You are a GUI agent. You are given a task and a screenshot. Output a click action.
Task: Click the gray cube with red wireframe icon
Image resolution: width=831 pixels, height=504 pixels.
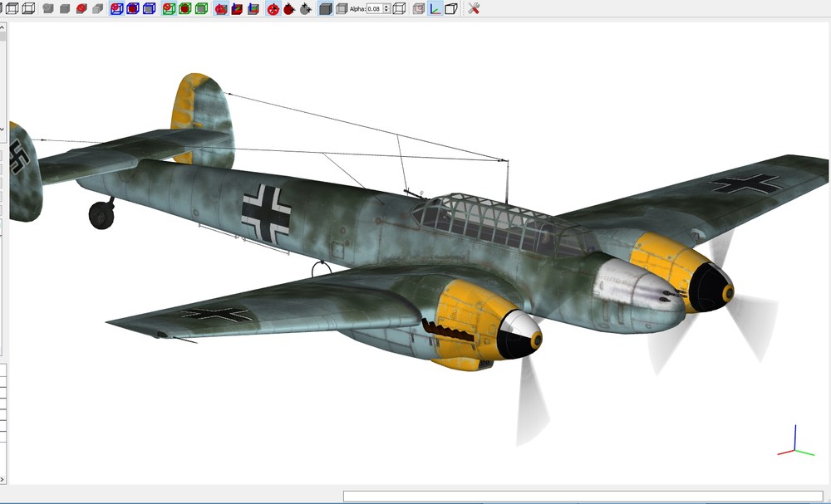pyautogui.click(x=419, y=8)
